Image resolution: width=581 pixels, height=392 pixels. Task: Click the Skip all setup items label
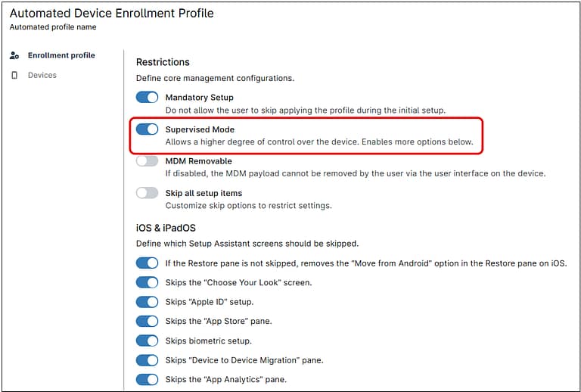[204, 193]
